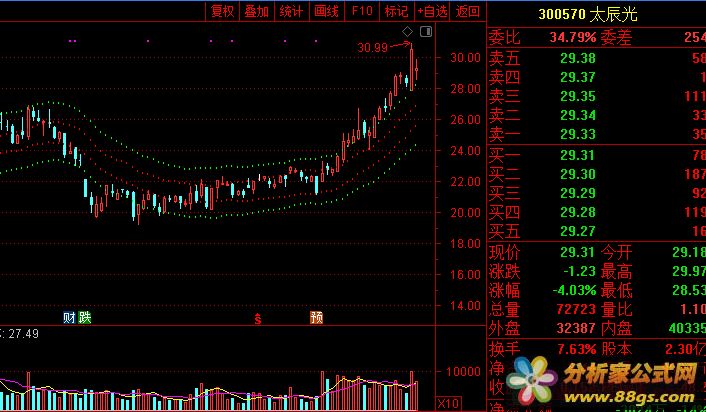
Task: Click the 30.99 high price annotation
Action: 372,47
